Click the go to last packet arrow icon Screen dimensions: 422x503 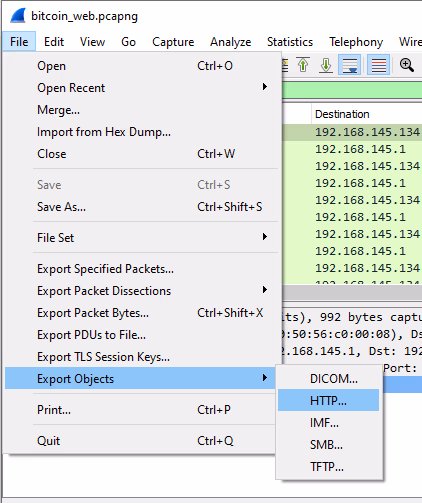[x=326, y=65]
